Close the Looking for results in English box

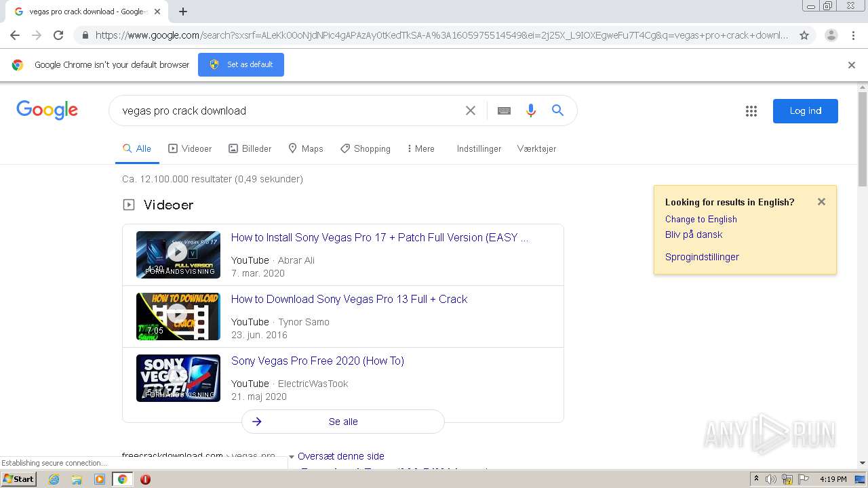pos(821,201)
